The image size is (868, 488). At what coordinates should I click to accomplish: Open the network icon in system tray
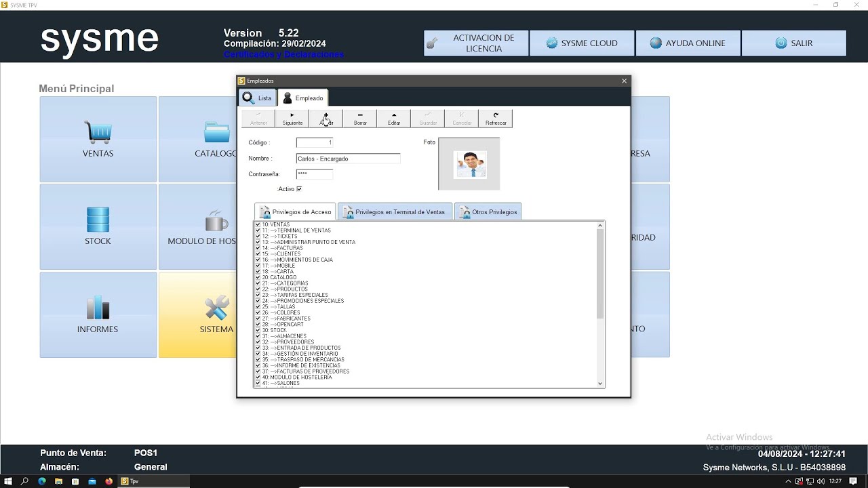click(x=810, y=481)
